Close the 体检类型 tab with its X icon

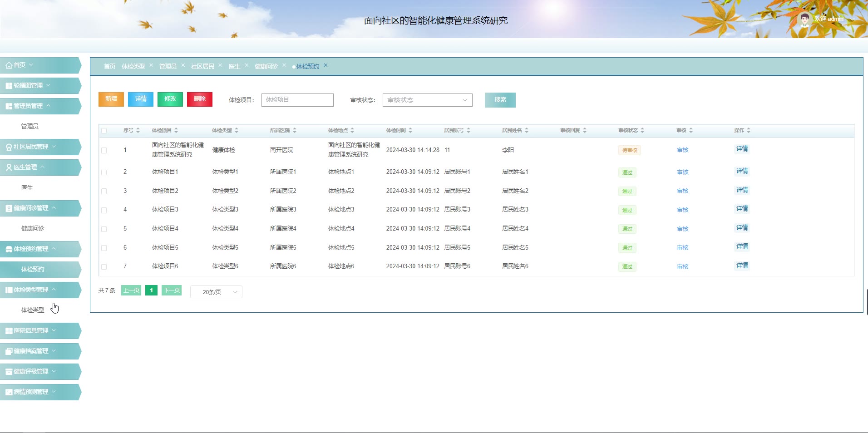tap(151, 65)
